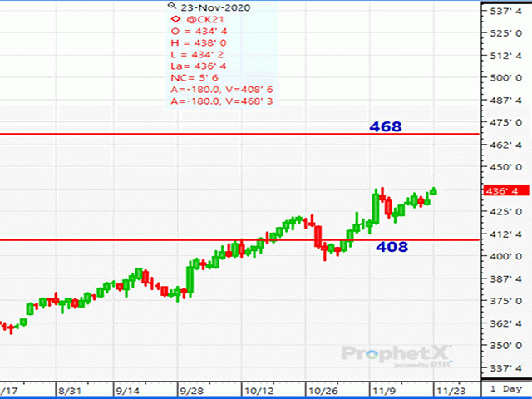Viewport: 532px width, 399px height.
Task: Click the 450' 0 price axis label
Action: (505, 167)
